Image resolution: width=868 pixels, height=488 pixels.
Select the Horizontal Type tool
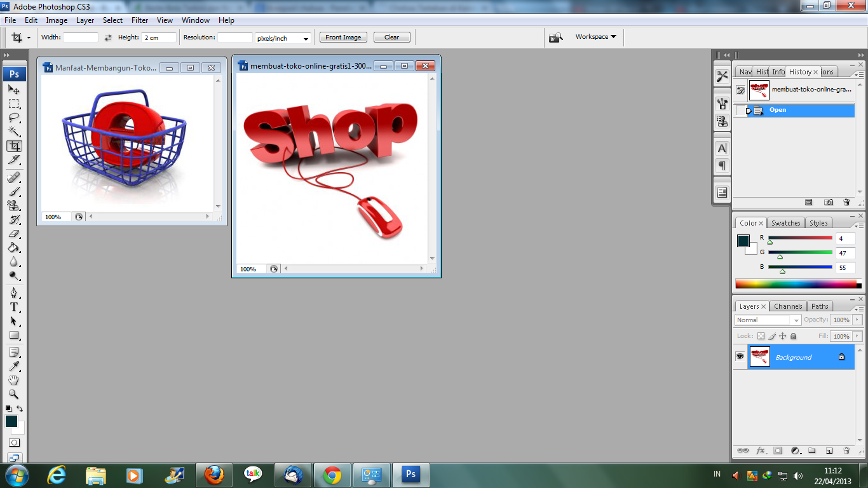coord(13,307)
